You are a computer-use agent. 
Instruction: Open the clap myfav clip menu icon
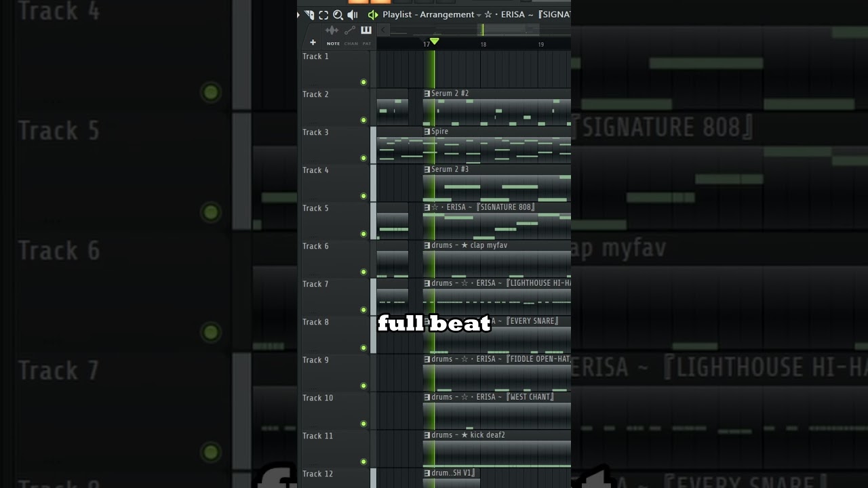tap(427, 245)
